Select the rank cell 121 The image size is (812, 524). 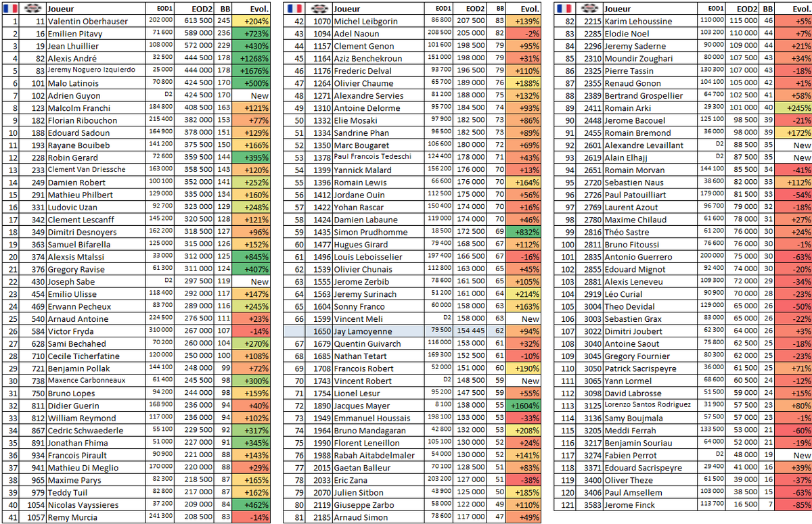pos(565,505)
